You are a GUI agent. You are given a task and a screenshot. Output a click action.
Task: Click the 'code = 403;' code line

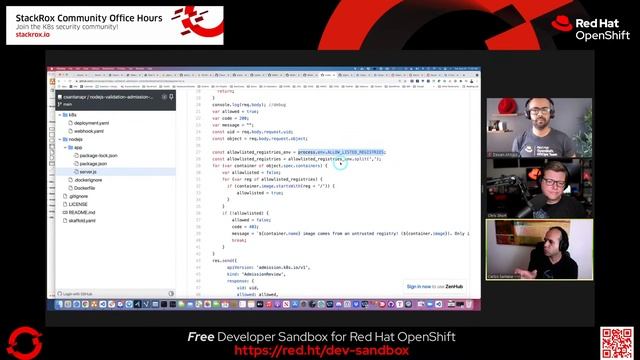click(244, 227)
